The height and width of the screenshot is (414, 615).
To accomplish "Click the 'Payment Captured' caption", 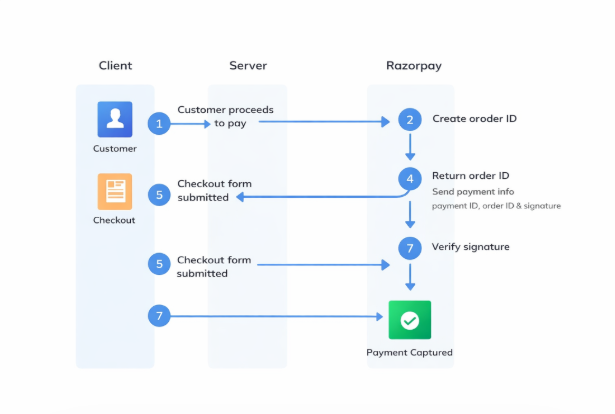I will (409, 352).
